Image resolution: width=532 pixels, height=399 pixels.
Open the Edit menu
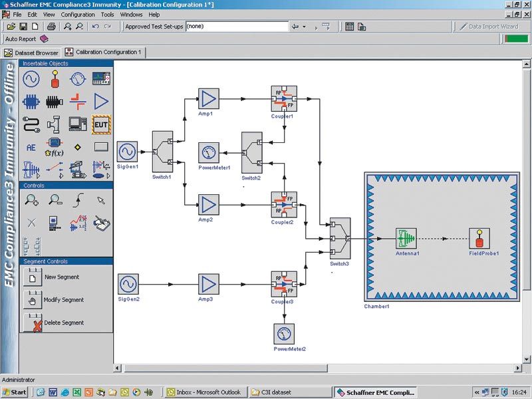click(x=32, y=15)
